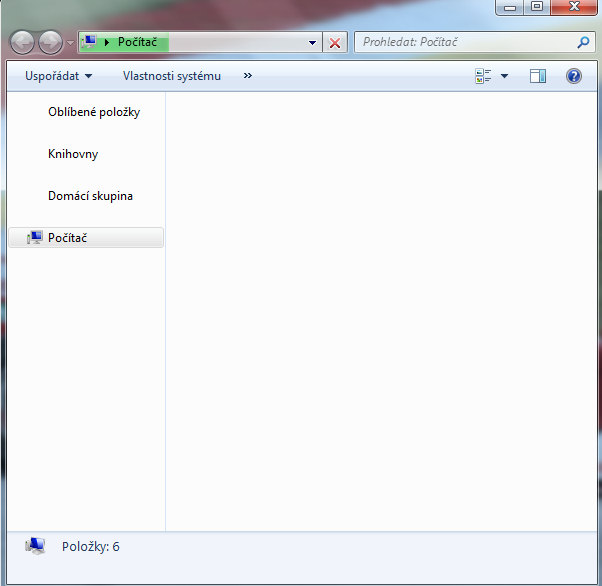Screen dimensions: 602x586
Task: Maximize the Explorer window
Action: pos(537,7)
